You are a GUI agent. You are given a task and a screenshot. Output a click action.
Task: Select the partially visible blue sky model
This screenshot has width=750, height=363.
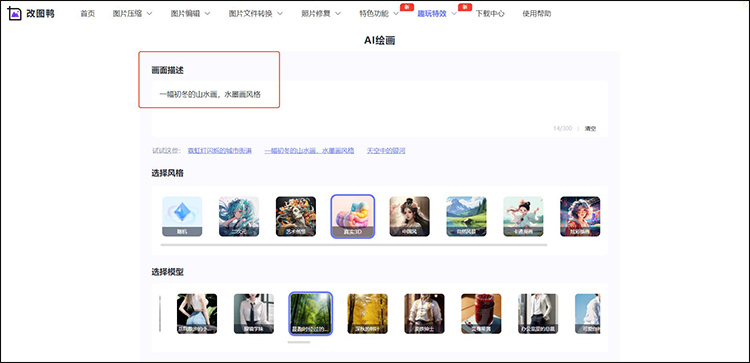point(588,314)
